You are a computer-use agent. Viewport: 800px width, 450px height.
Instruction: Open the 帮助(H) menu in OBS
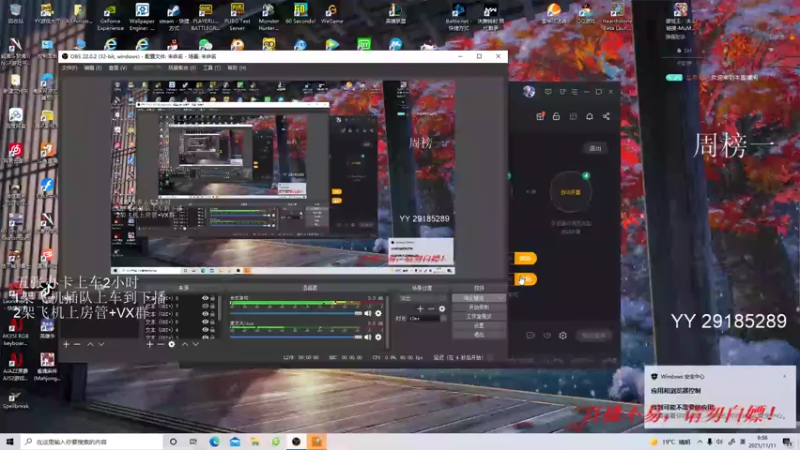point(237,68)
